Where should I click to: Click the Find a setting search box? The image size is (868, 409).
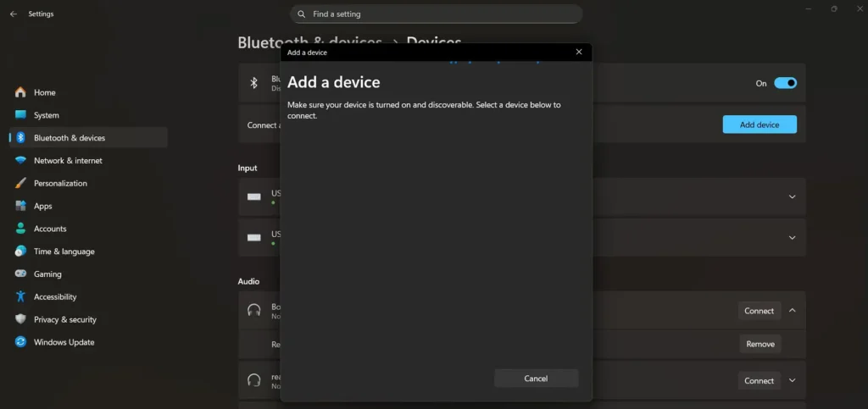point(437,14)
